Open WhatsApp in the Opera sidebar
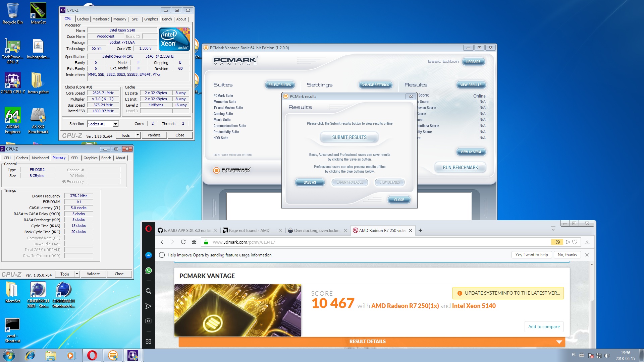Viewport: 644px width, 362px height. coord(149,270)
